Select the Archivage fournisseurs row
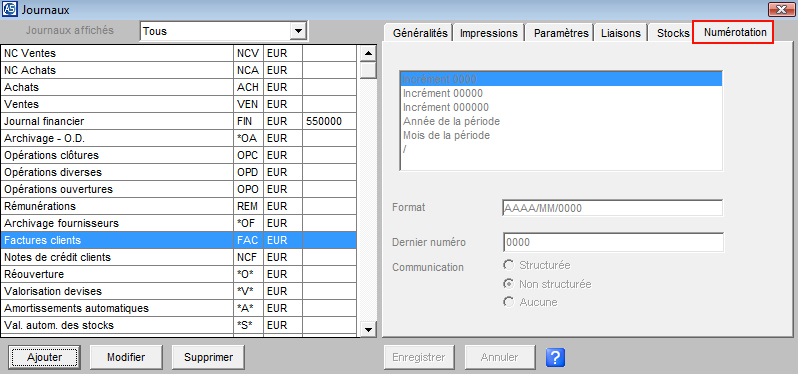The image size is (798, 374). [x=179, y=223]
